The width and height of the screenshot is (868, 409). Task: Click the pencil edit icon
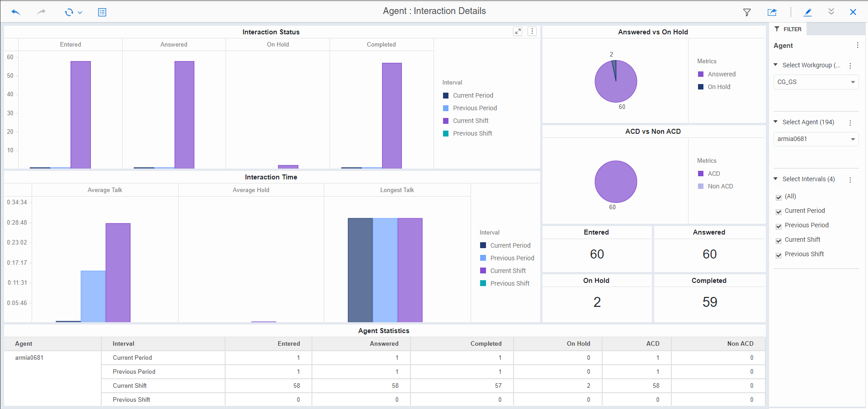tap(807, 12)
